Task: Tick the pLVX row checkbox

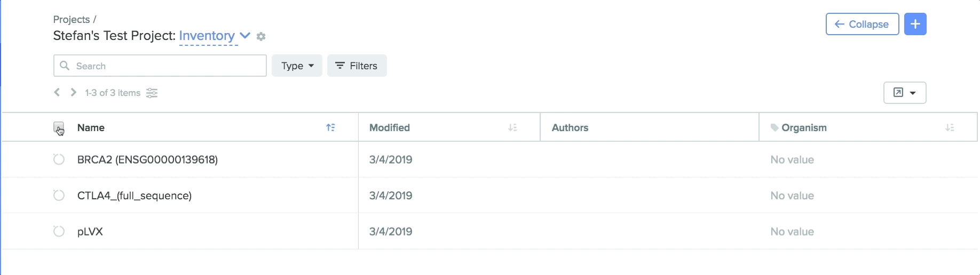Action: pos(59,231)
